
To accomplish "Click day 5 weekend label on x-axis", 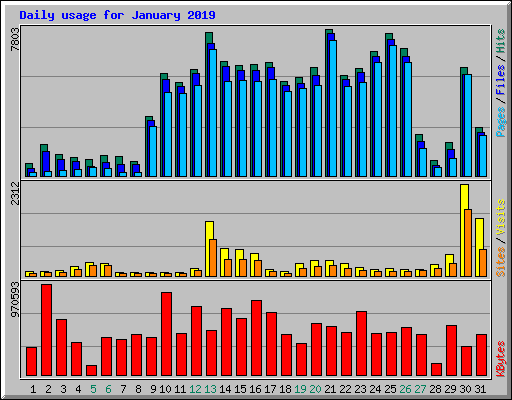I will [93, 389].
